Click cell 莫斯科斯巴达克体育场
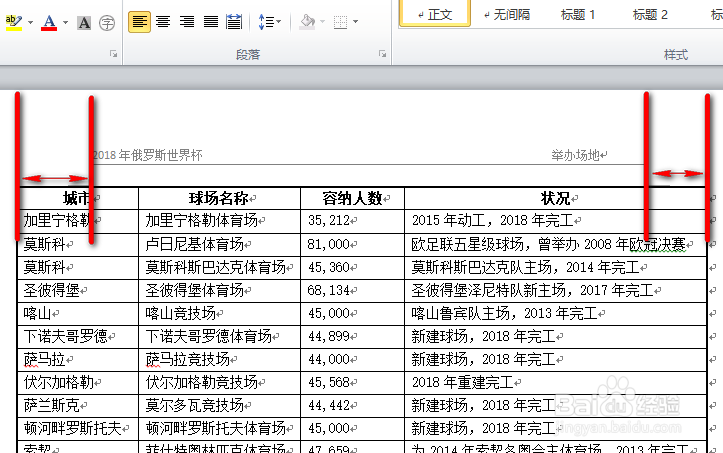Image resolution: width=723 pixels, height=453 pixels. (219, 268)
